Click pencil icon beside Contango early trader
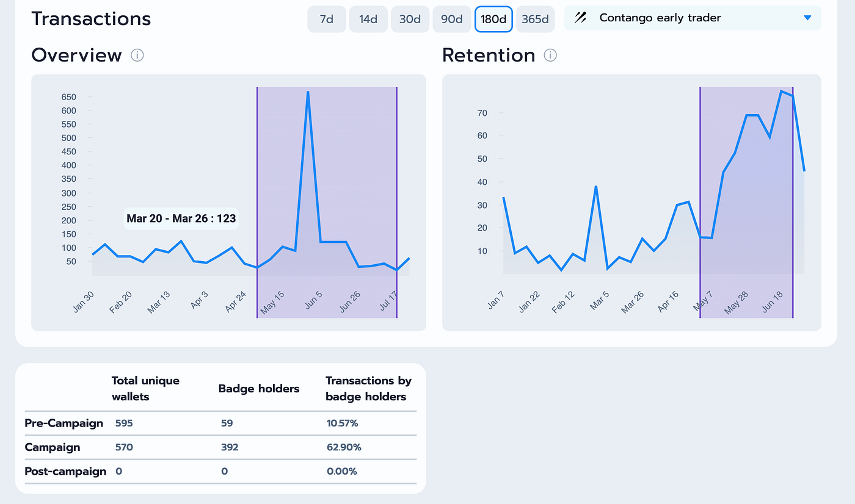This screenshot has height=504, width=855. (x=581, y=18)
